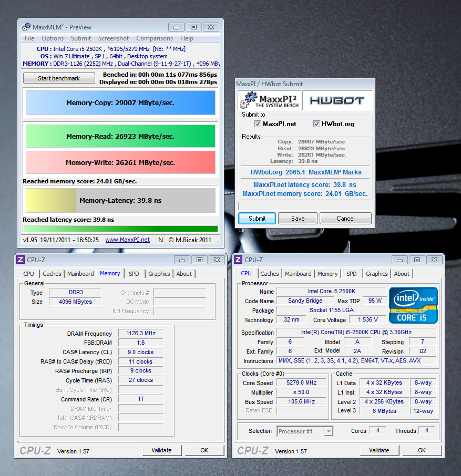
Task: Close the CPU-Z Memory window
Action: pos(217,260)
